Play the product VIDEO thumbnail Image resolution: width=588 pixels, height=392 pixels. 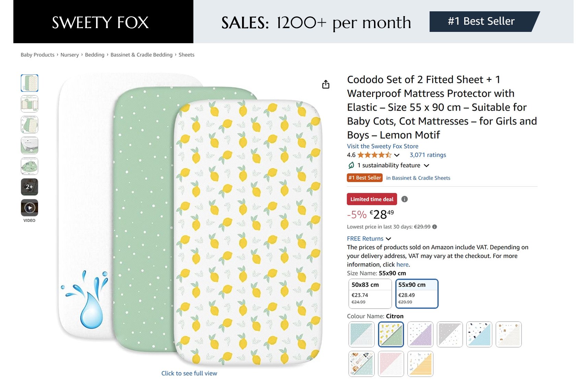29,208
